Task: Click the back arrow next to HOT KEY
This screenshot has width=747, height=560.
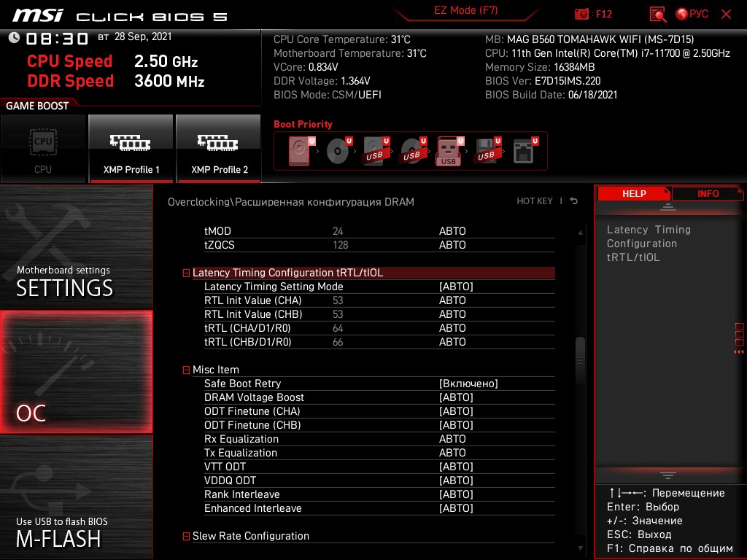Action: tap(574, 201)
